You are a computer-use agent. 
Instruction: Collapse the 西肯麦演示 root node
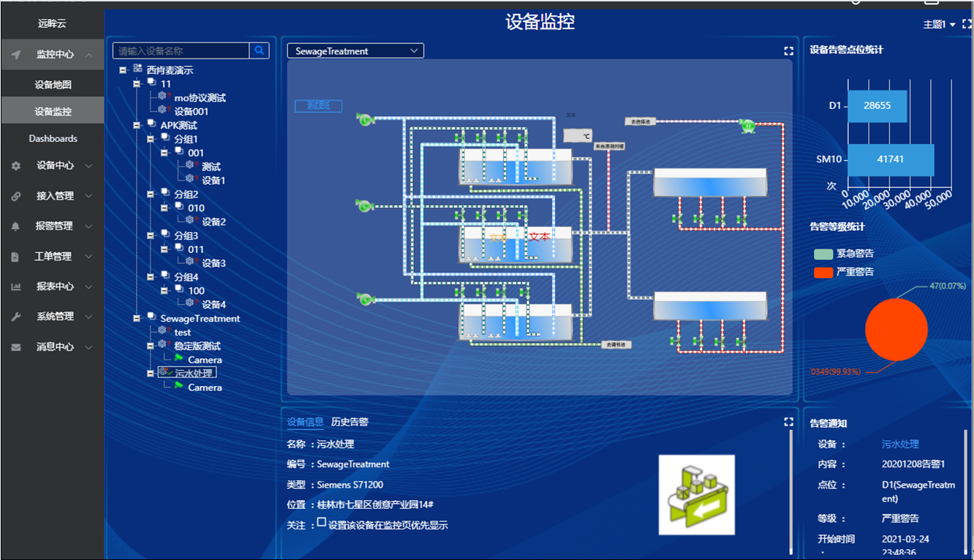pyautogui.click(x=123, y=70)
